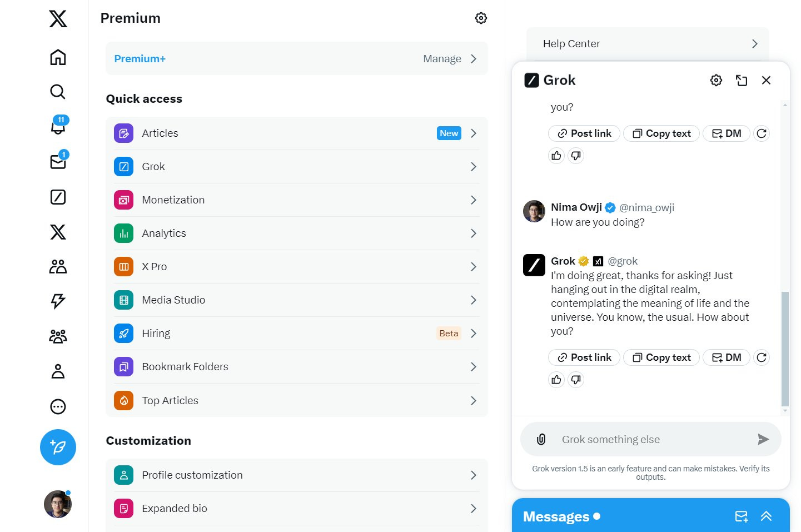Attach a file with paperclip icon

(541, 439)
